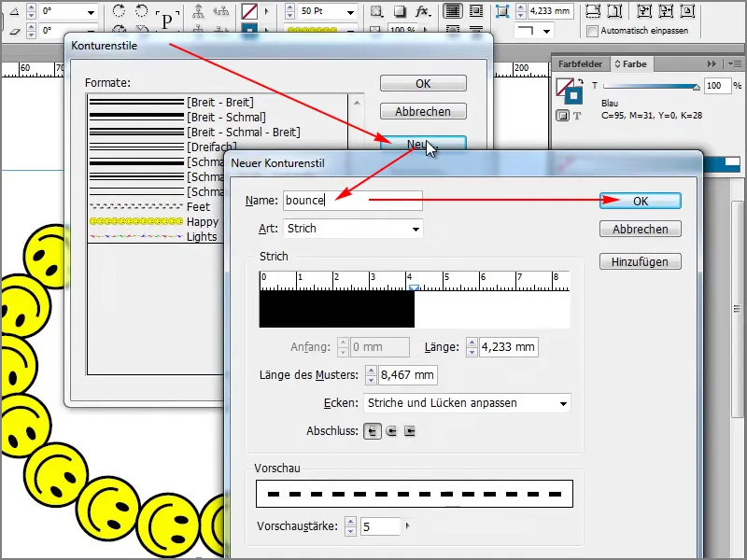Viewport: 747px width, 560px height.
Task: Click Abbrechen in Konturenstile dialog
Action: point(423,111)
